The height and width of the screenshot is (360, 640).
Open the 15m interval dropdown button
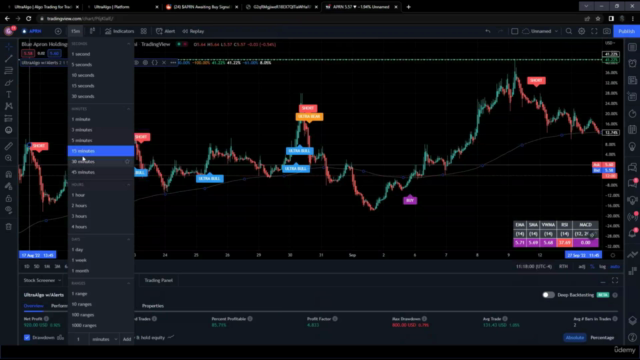point(75,31)
